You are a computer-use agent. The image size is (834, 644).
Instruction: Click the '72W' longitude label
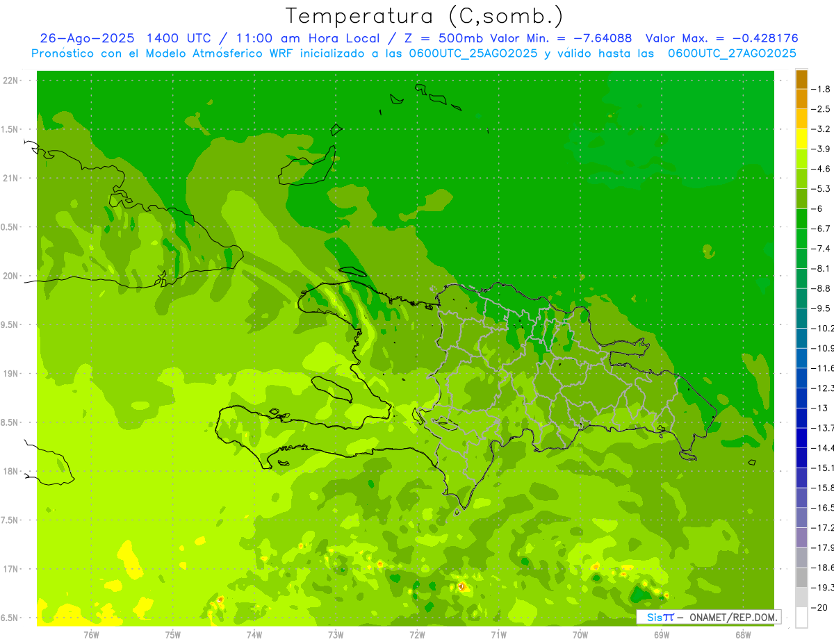coord(417,635)
